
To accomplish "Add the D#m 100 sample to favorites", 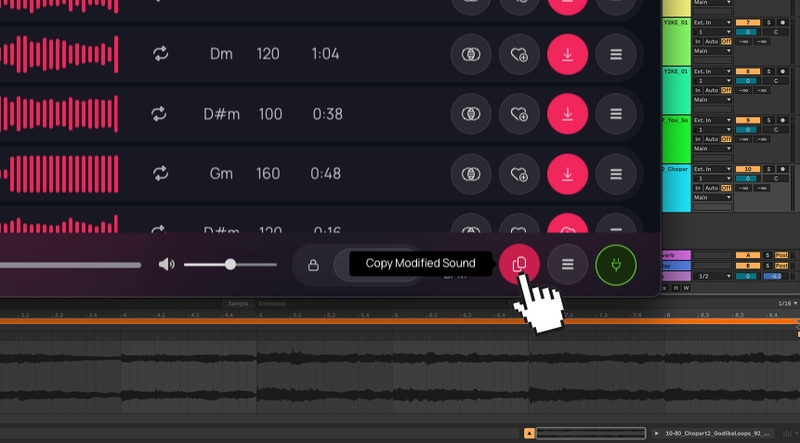I will [x=519, y=114].
